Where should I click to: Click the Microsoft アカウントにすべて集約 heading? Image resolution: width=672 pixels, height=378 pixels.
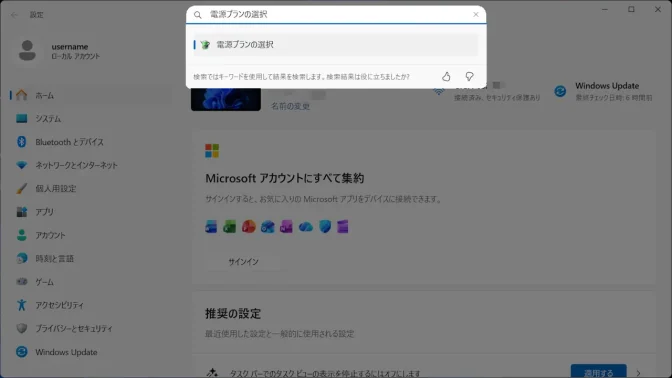(x=285, y=178)
